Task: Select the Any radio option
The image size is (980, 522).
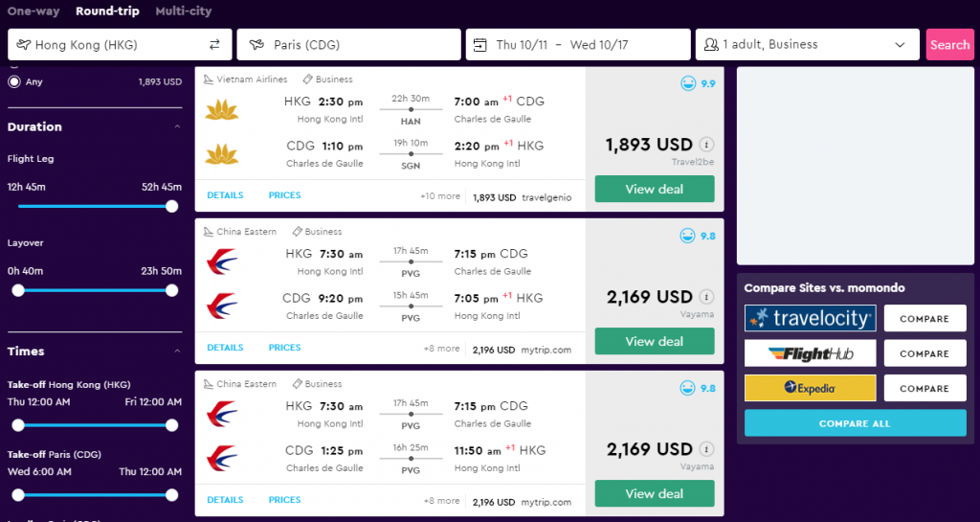Action: 13,82
